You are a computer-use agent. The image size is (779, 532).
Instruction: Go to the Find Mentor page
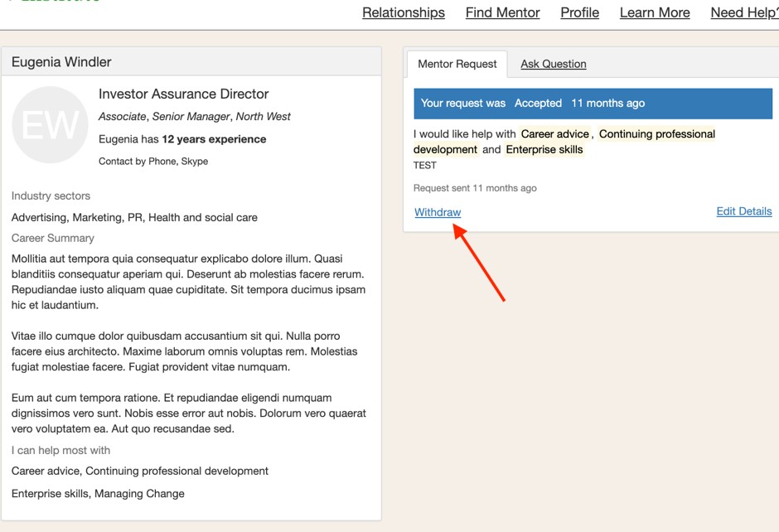[x=502, y=12]
